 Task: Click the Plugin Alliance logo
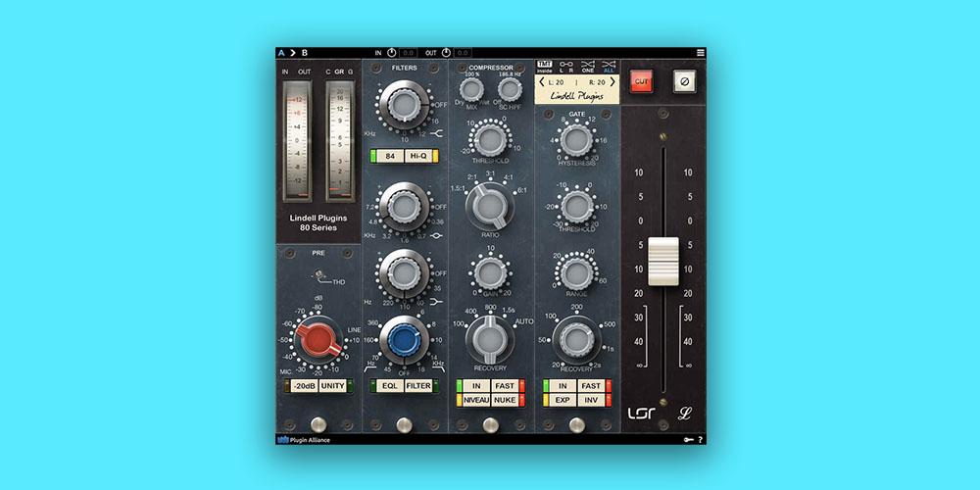[304, 440]
